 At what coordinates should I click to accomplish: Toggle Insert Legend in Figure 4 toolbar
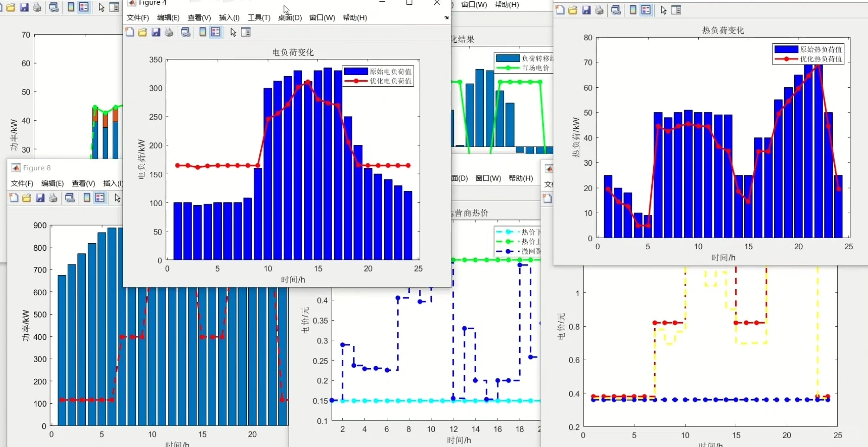click(x=216, y=32)
